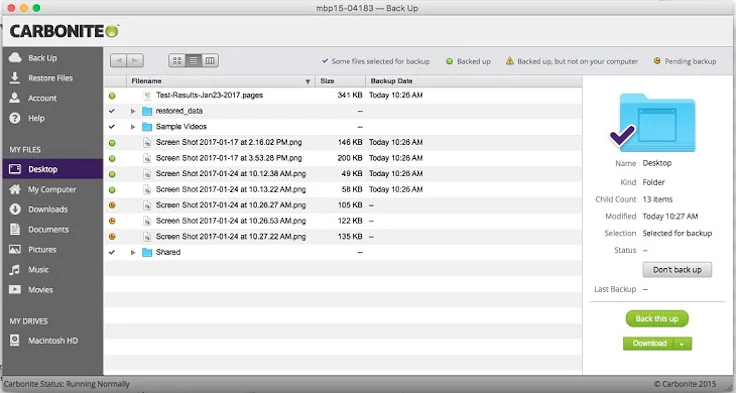Select the Desktop sidebar icon
The width and height of the screenshot is (736, 393).
[15, 169]
